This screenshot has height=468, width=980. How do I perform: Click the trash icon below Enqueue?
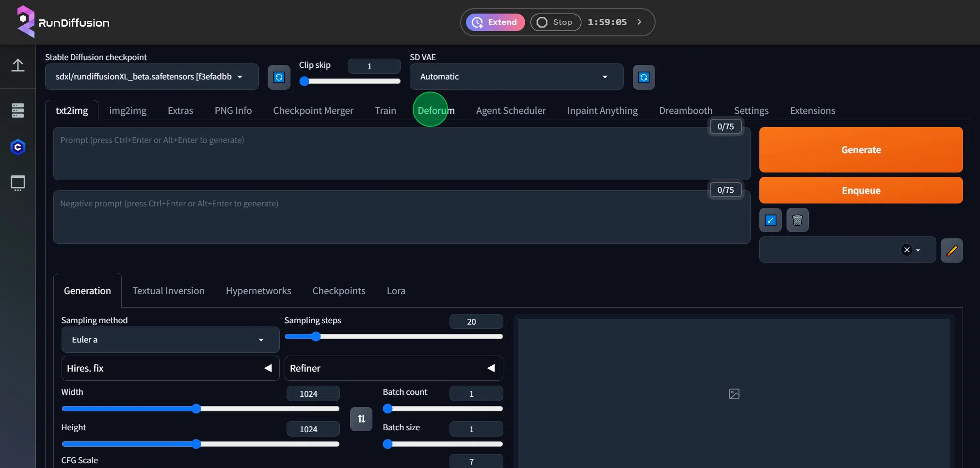(x=797, y=220)
